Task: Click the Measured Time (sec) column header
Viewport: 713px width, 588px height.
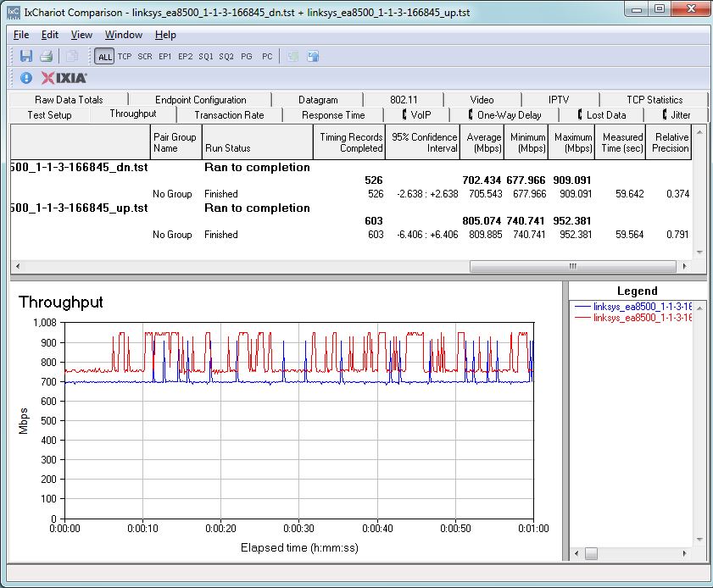Action: [x=621, y=142]
